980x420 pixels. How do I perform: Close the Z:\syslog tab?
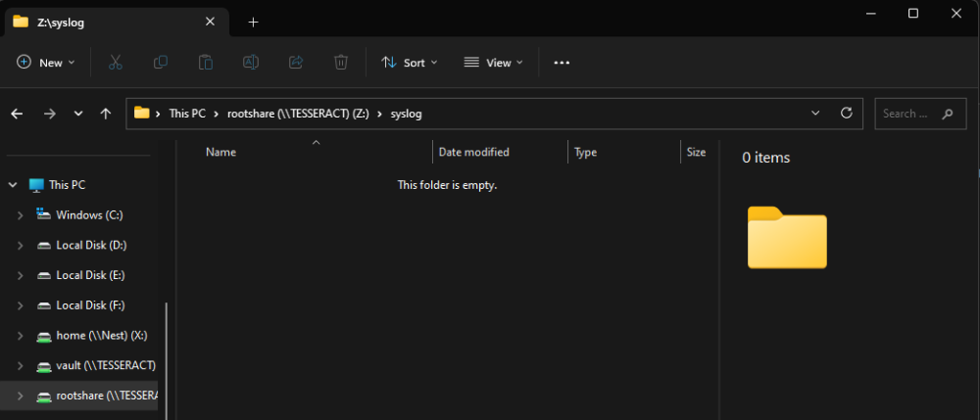pyautogui.click(x=210, y=22)
